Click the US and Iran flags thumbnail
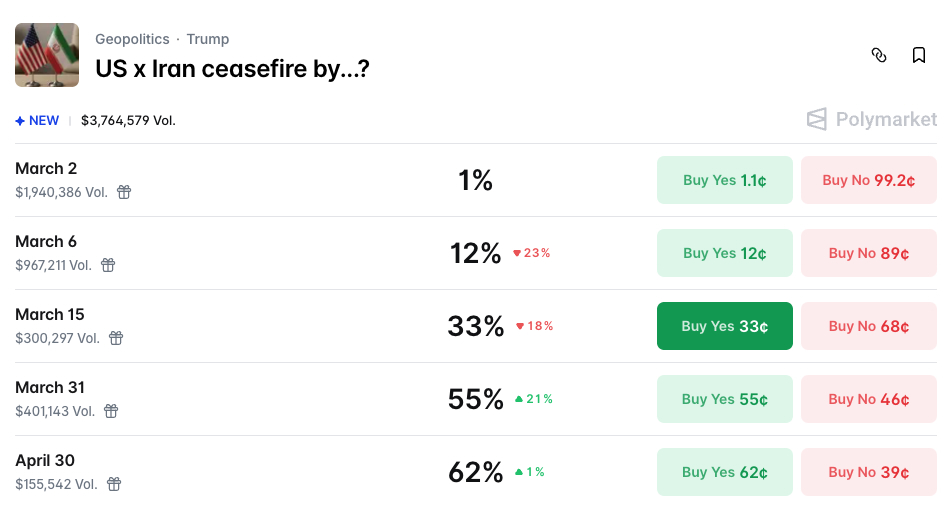The image size is (950, 508). pos(47,55)
